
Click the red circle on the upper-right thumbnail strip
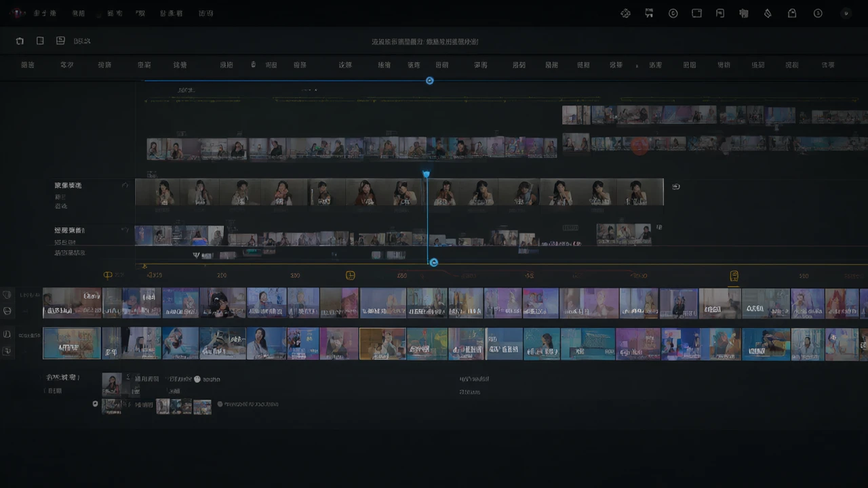(x=639, y=145)
